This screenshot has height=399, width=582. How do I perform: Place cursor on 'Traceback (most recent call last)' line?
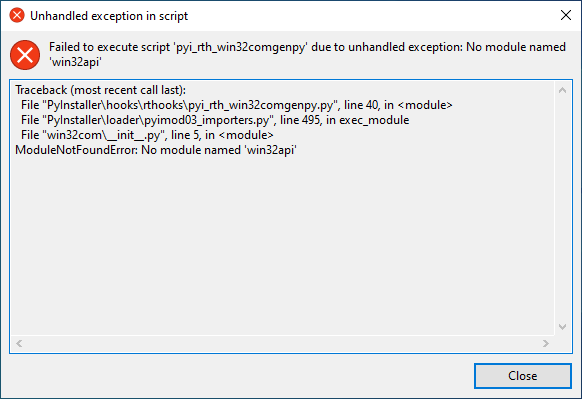click(x=101, y=90)
